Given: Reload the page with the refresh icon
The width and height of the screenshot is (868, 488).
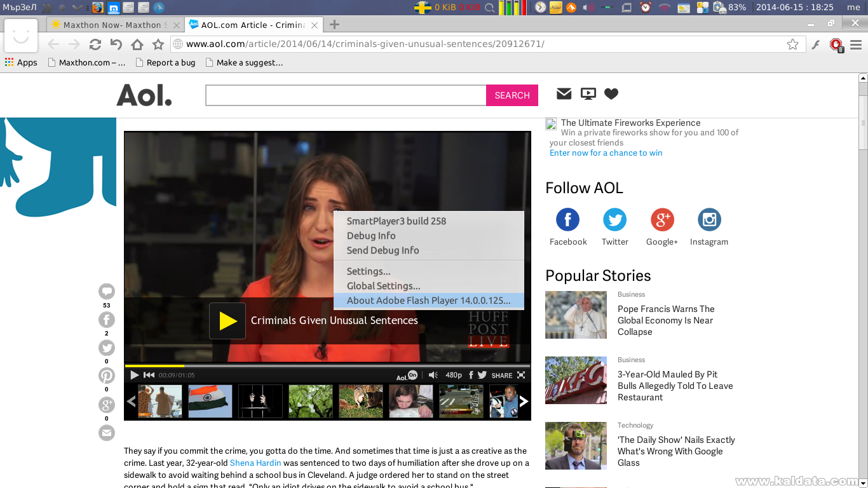Looking at the screenshot, I should click(95, 44).
